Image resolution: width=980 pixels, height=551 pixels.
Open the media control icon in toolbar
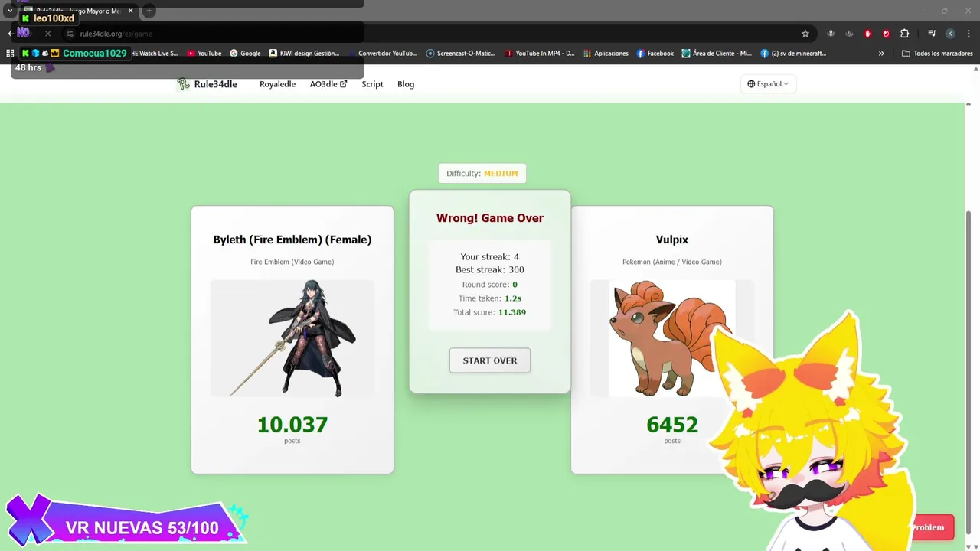click(x=932, y=34)
